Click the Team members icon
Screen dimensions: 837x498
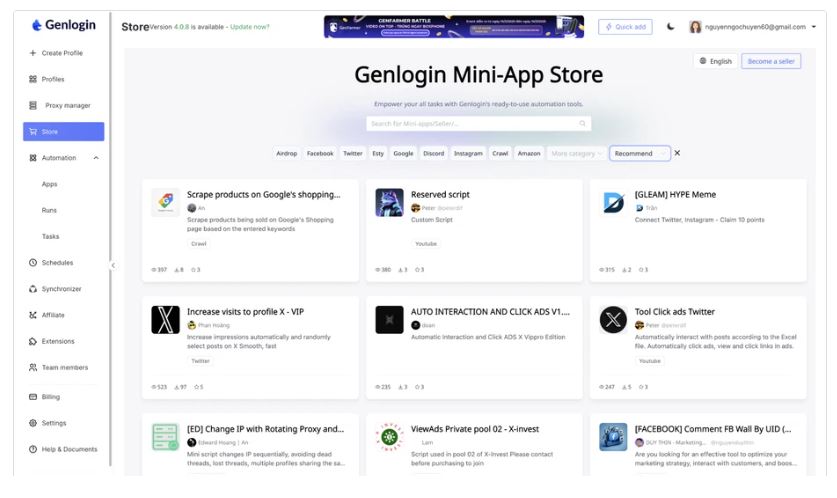click(x=33, y=367)
